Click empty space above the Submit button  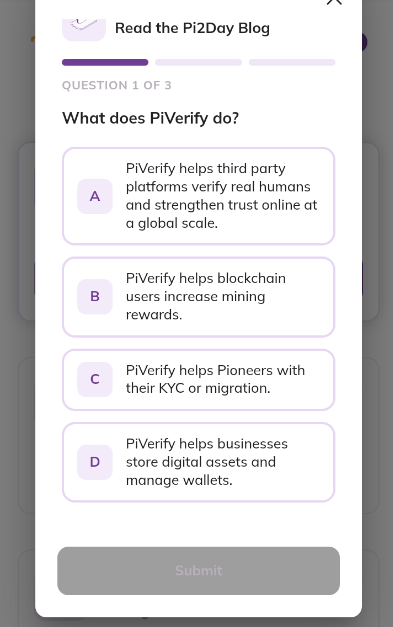pyautogui.click(x=198, y=524)
